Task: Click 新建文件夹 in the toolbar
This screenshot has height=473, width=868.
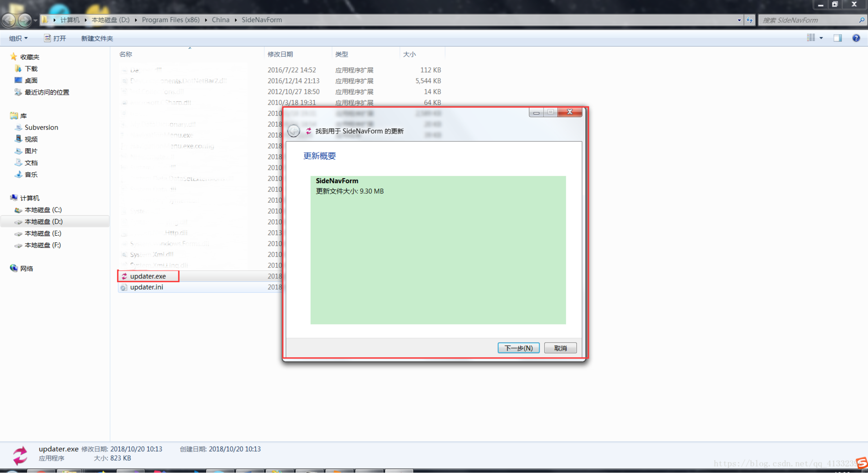Action: (x=97, y=38)
